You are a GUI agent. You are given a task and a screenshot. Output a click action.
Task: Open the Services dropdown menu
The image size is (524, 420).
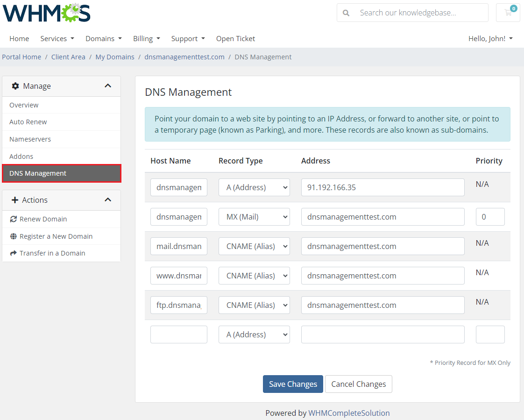(x=57, y=38)
